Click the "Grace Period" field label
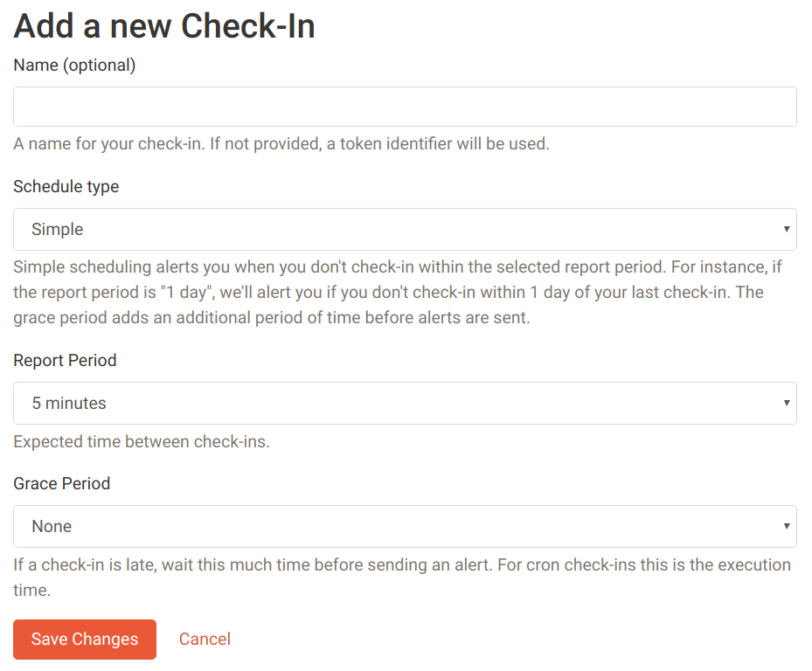The width and height of the screenshot is (812, 671). point(61,484)
